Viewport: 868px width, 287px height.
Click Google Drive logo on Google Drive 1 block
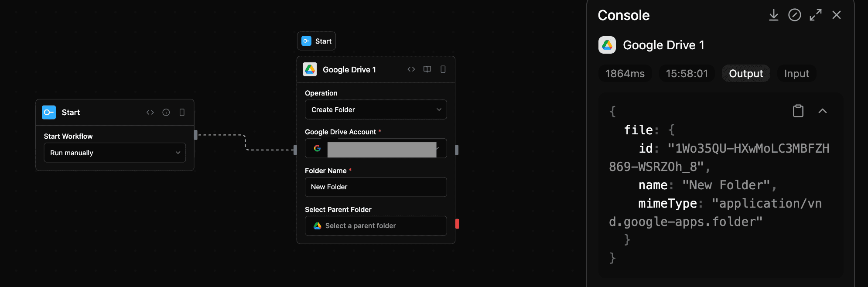point(310,69)
